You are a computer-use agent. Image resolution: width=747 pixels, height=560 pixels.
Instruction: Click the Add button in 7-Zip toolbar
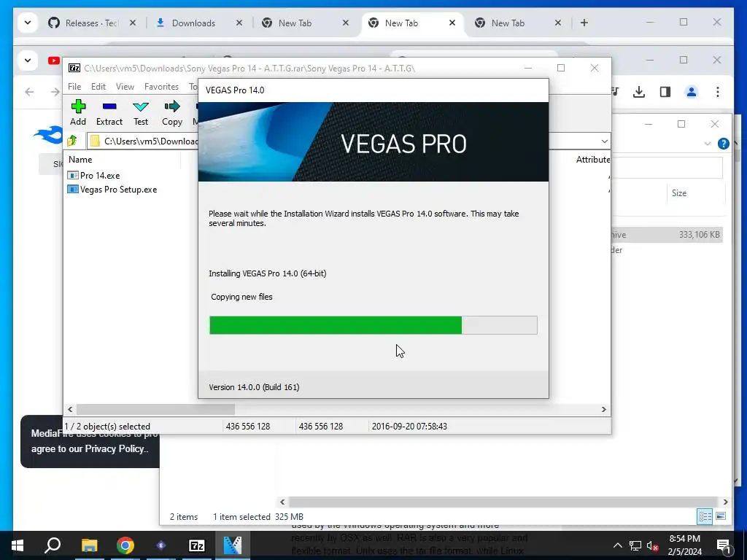tap(78, 113)
